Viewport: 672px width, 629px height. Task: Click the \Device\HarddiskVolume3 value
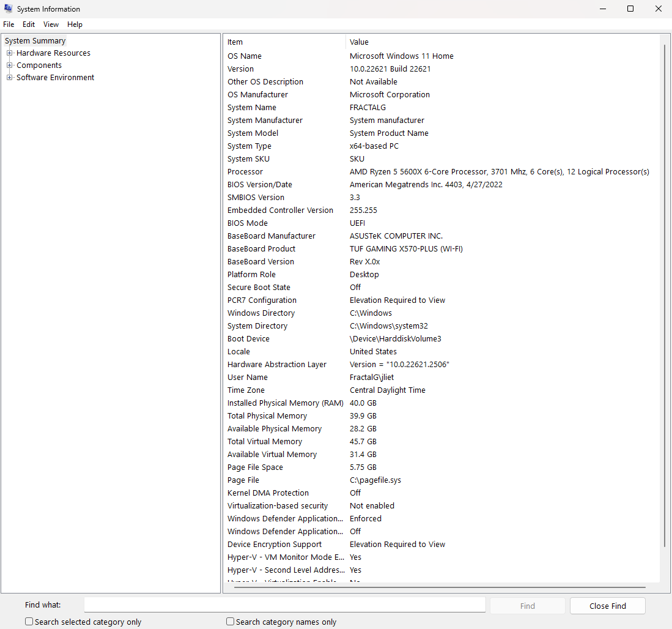395,339
